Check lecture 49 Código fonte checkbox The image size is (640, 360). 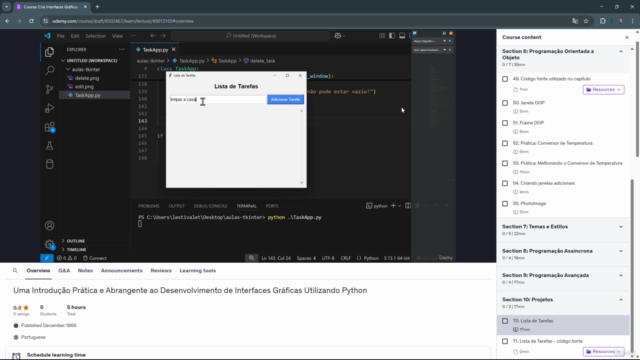(x=505, y=79)
